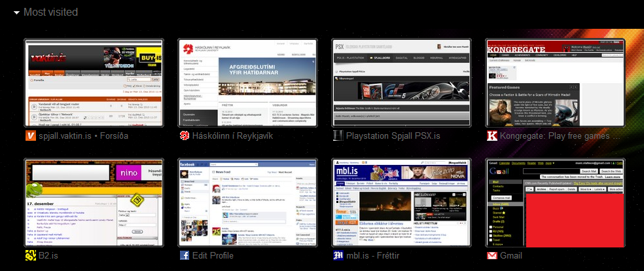
Task: Click the Facebook favicon beside Edit Profile
Action: pyautogui.click(x=184, y=255)
